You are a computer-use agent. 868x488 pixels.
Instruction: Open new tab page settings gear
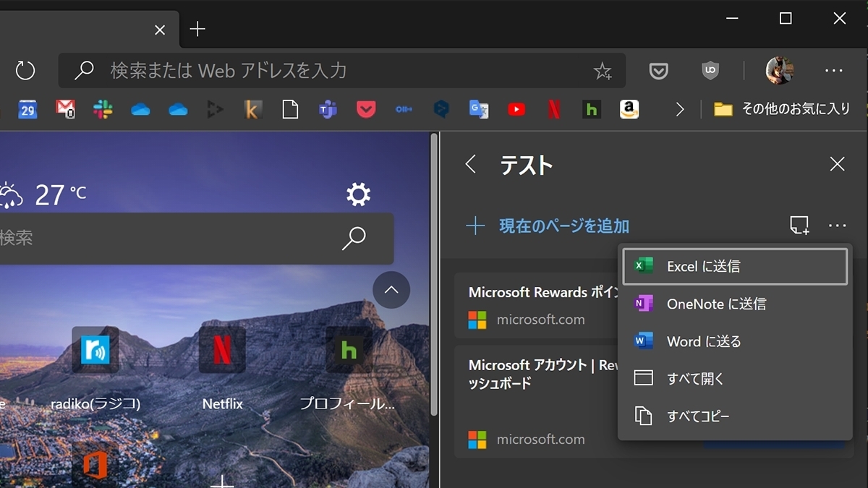pos(358,194)
